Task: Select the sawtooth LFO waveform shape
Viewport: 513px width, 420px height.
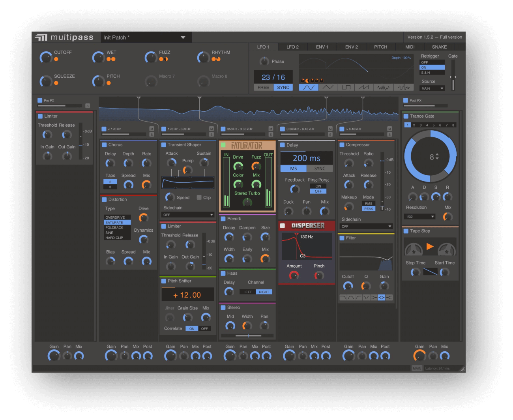Action: pos(365,87)
